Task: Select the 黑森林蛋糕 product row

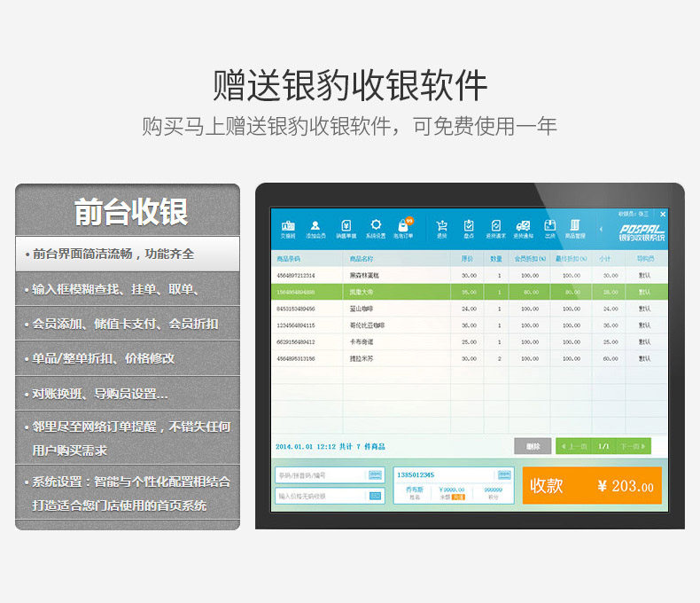Action: 470,276
